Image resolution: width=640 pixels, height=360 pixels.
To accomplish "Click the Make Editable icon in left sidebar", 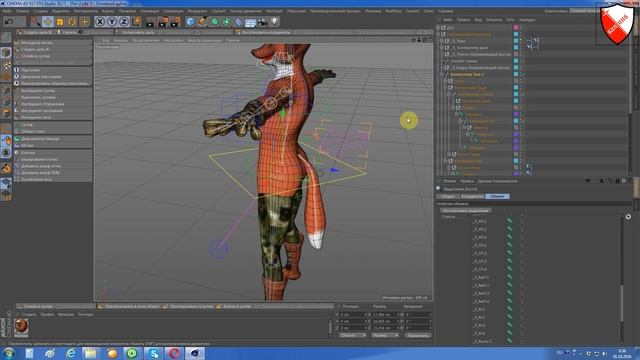I will (6, 38).
